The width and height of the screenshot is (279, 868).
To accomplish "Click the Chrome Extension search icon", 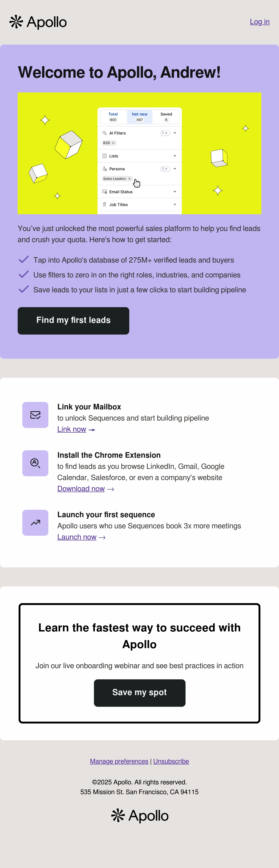I will tap(35, 463).
